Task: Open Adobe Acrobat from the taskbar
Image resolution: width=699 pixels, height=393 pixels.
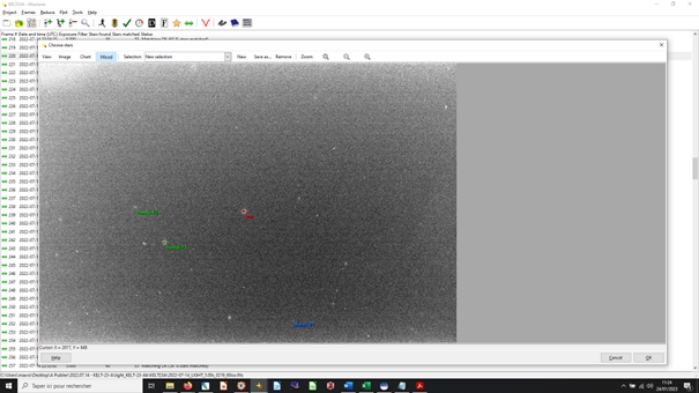Action: (419, 386)
